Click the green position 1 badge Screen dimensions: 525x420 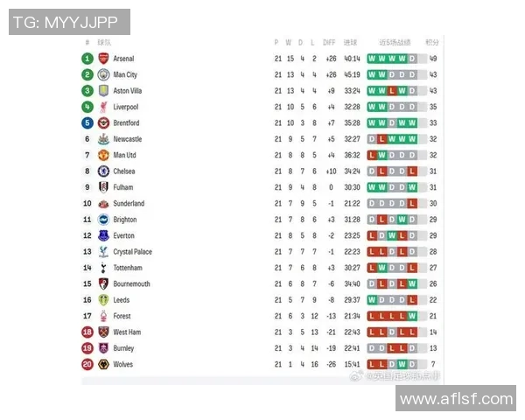point(87,59)
